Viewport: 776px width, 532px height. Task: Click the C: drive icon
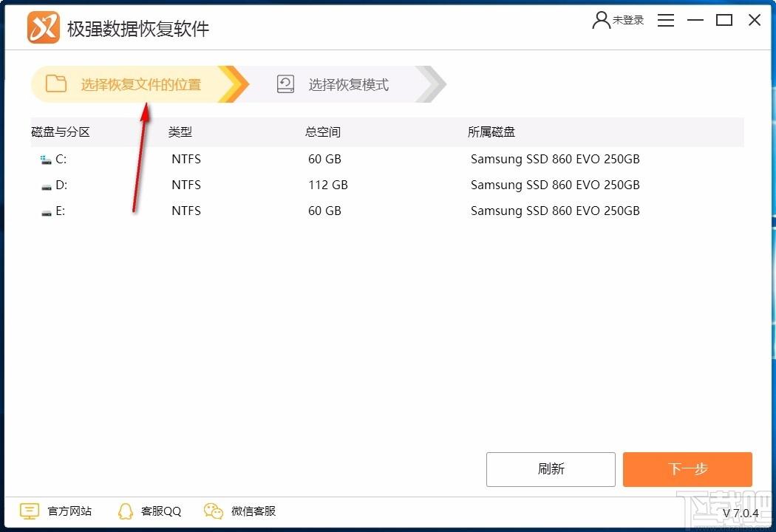click(47, 160)
